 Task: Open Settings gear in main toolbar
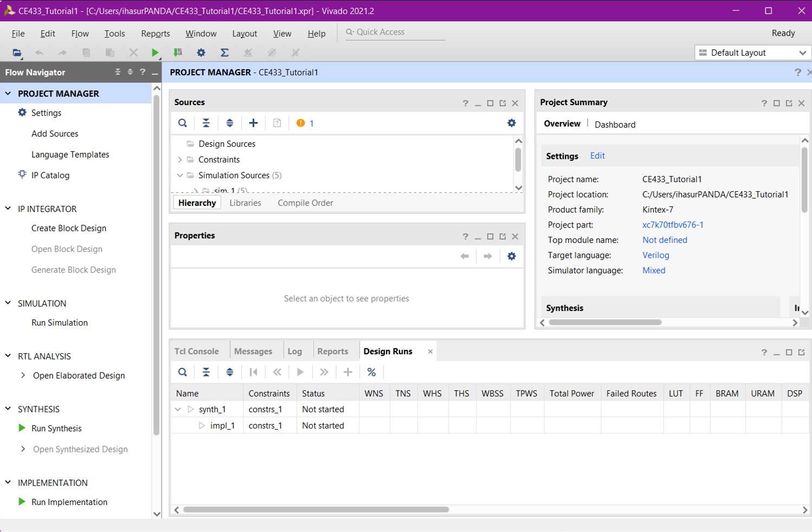[201, 53]
